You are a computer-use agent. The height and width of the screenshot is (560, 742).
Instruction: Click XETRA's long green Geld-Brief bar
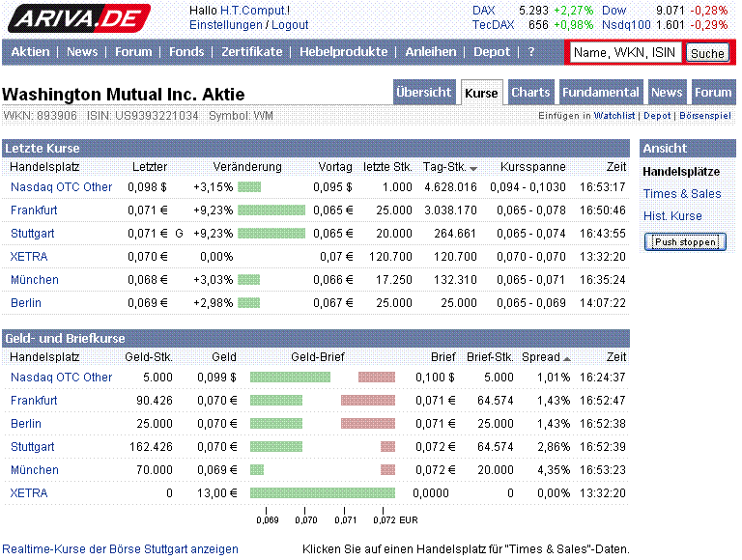point(323,492)
